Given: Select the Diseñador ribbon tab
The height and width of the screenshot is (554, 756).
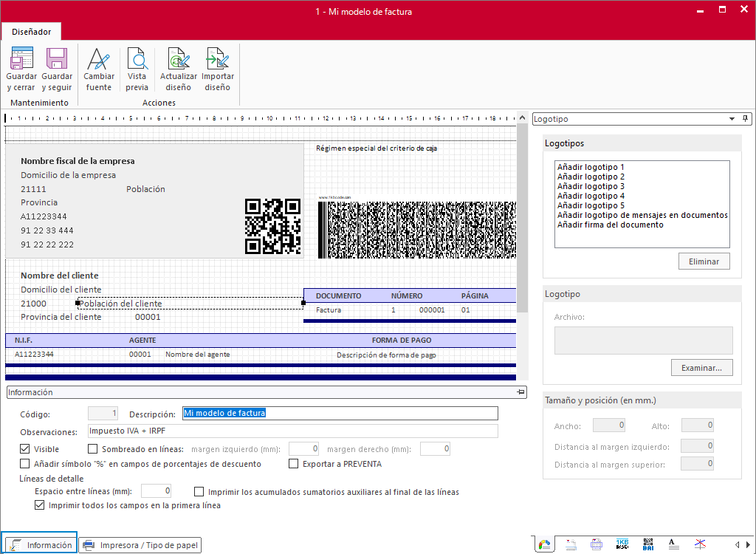Looking at the screenshot, I should point(31,32).
